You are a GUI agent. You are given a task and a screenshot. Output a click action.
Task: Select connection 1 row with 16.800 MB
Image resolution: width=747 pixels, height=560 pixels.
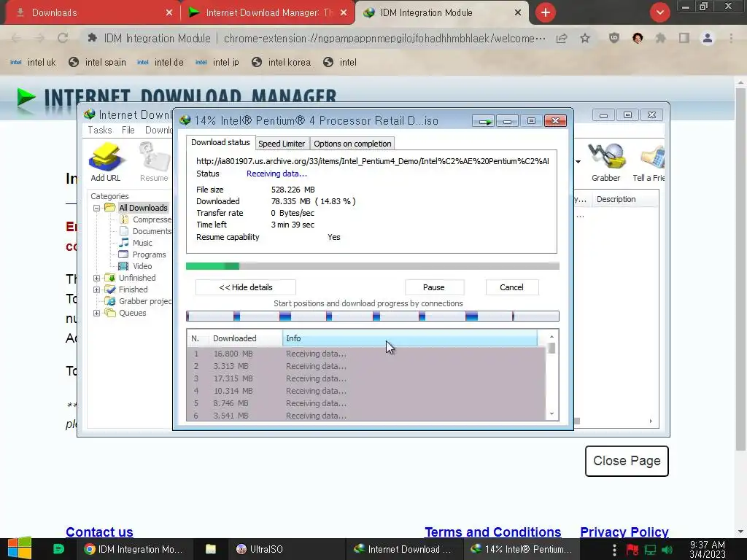click(366, 354)
